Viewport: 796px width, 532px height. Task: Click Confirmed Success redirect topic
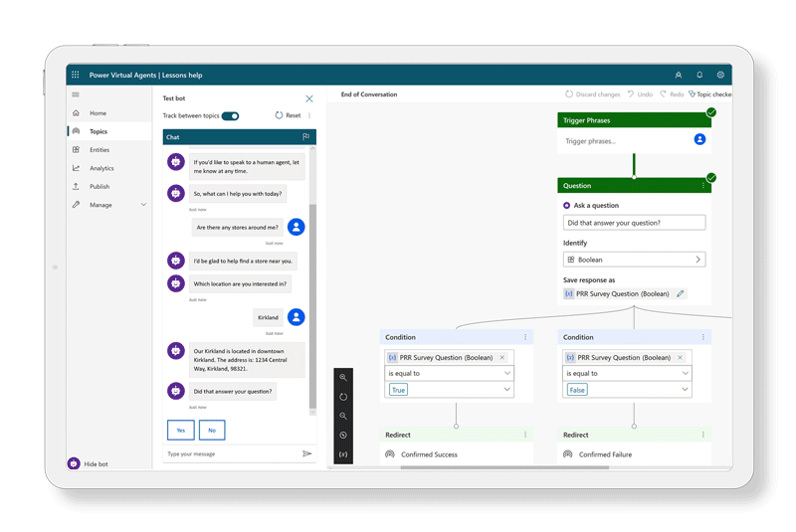coord(429,454)
